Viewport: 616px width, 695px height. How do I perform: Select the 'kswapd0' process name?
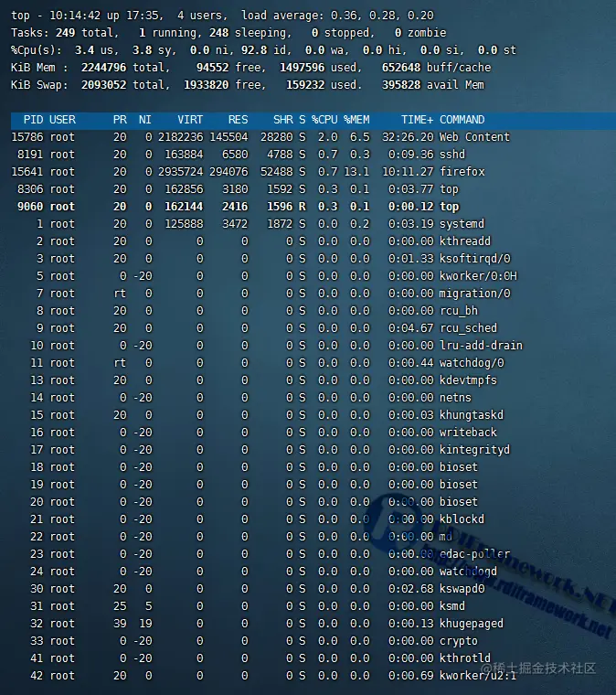tap(462, 589)
